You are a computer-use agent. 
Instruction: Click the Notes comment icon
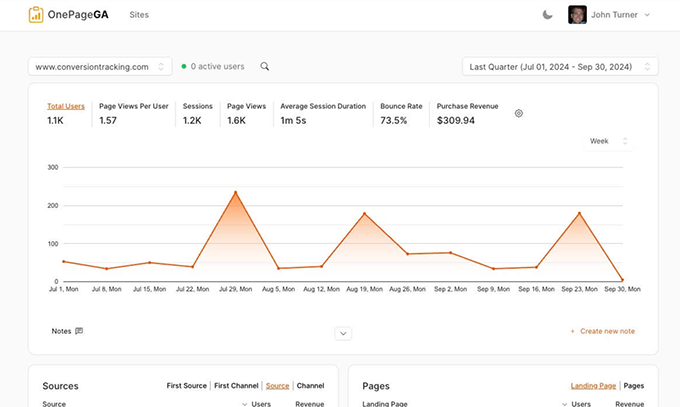[79, 331]
